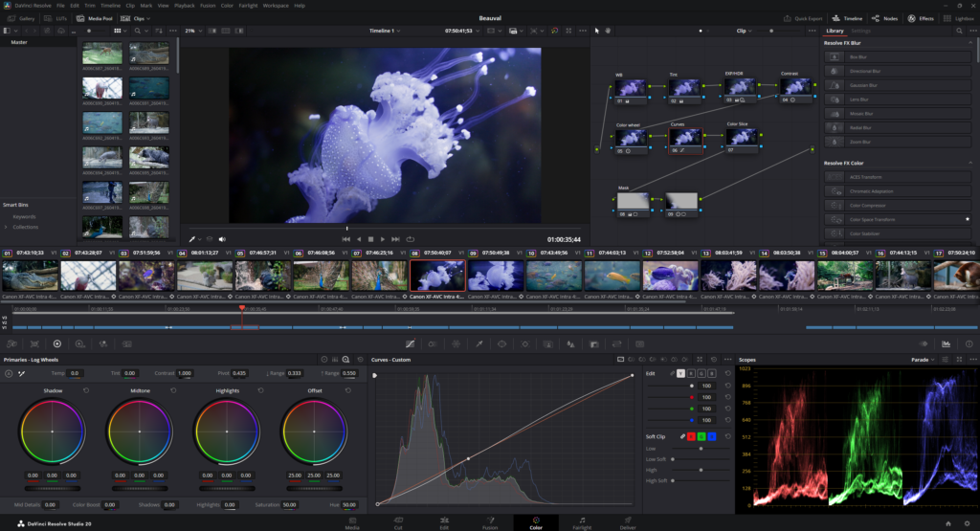Open the viewer zoom 21% dropdown
The width and height of the screenshot is (980, 531).
pyautogui.click(x=191, y=31)
